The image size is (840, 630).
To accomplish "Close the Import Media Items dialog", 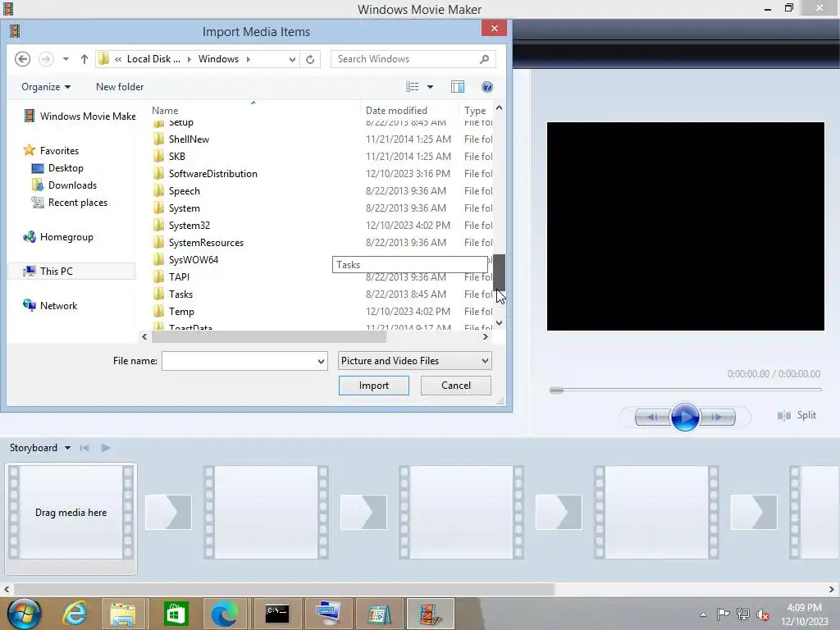I will point(494,29).
